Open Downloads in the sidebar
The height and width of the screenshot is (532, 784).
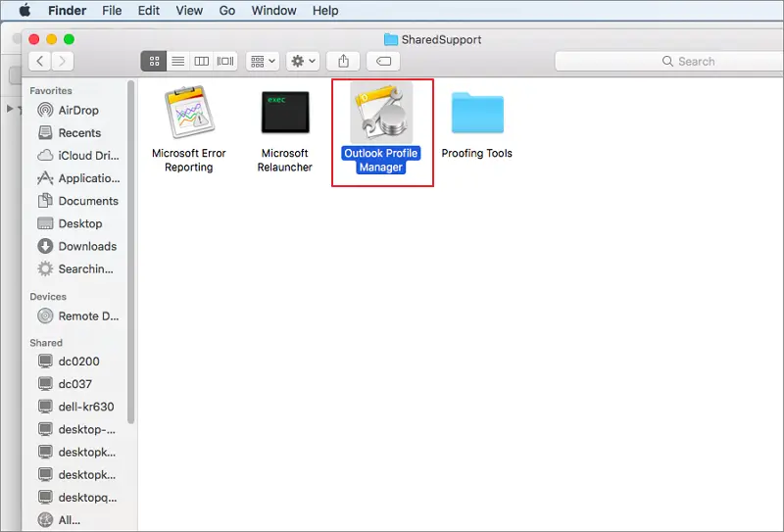[x=78, y=246]
